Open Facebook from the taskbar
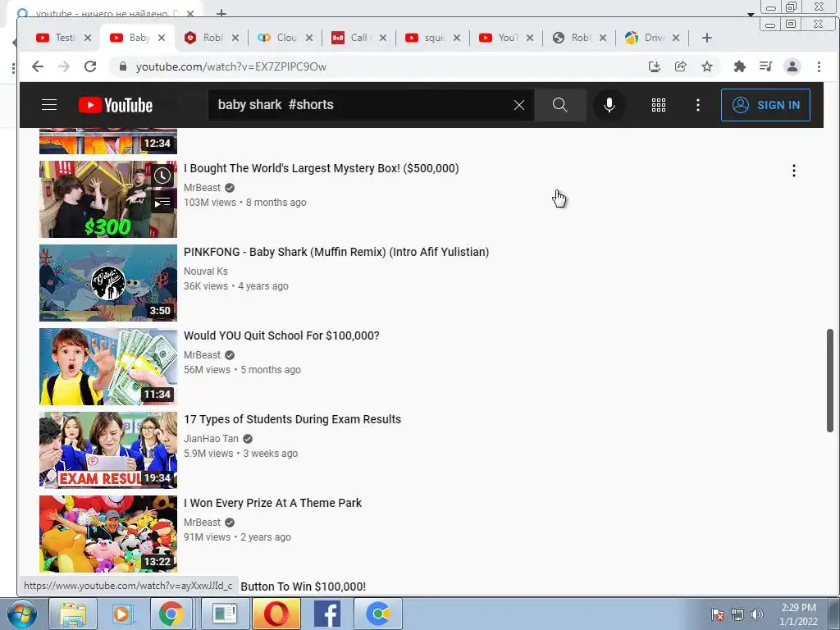 click(326, 614)
